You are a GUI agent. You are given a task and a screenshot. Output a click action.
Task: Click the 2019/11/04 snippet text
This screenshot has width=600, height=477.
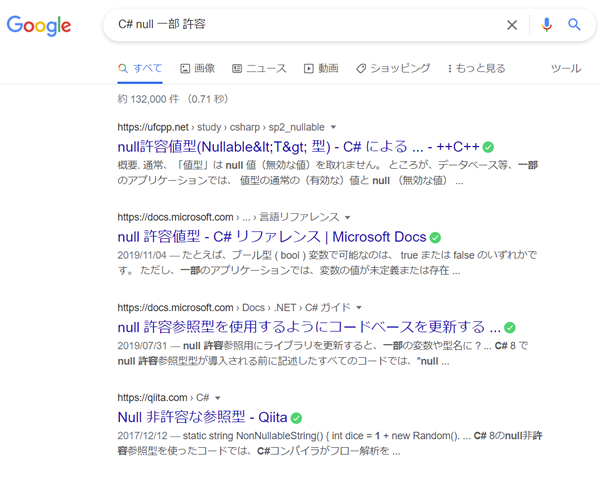coord(327,263)
